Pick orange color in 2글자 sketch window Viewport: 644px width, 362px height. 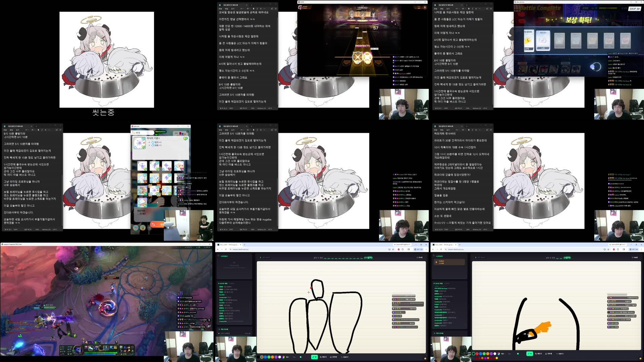tap(488, 354)
